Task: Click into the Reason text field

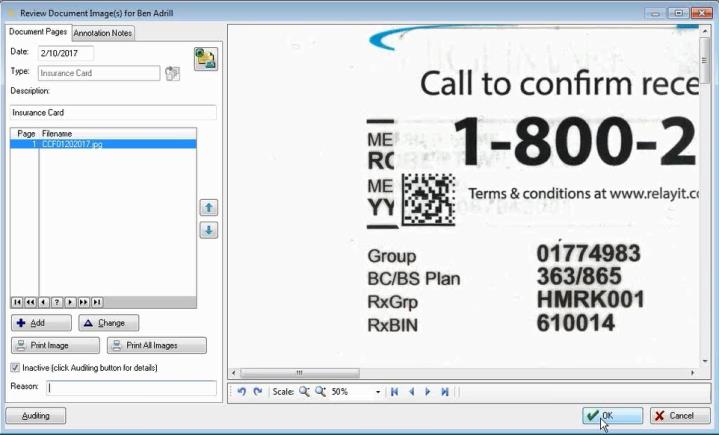Action: [131, 388]
